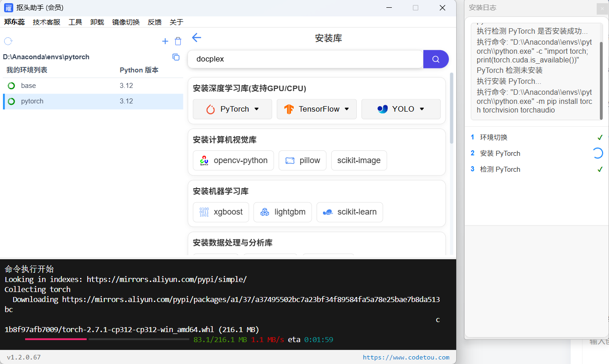Copy the environment path with the copy icon

tap(176, 57)
